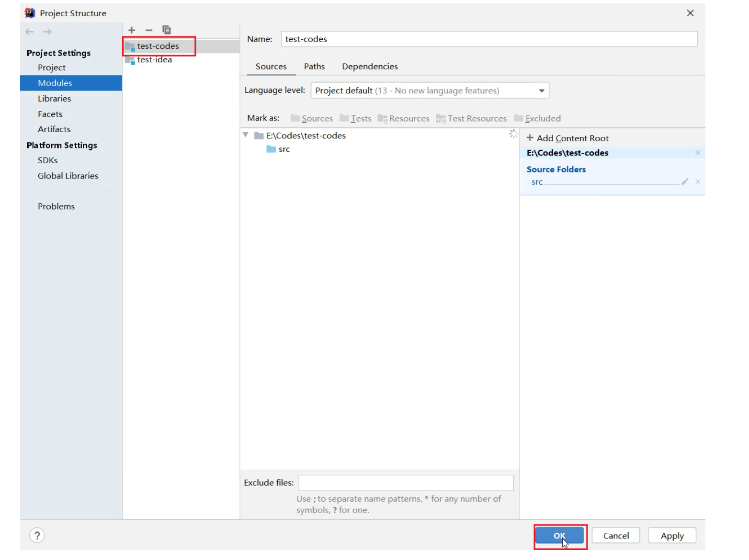Mark folder as Sources

click(312, 118)
